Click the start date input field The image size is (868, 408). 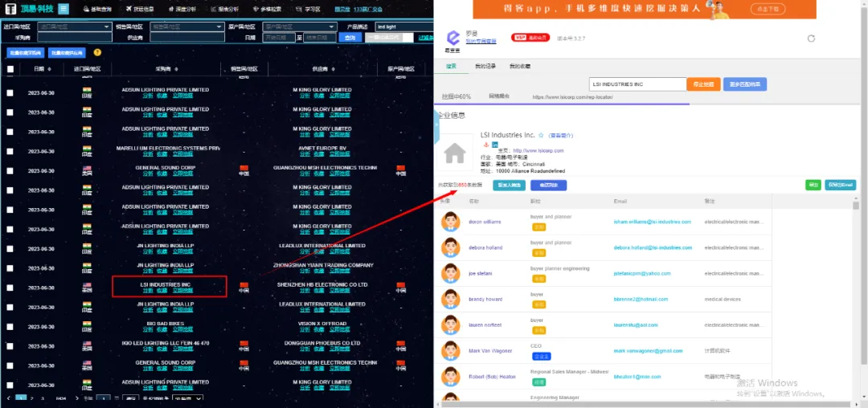pyautogui.click(x=279, y=38)
